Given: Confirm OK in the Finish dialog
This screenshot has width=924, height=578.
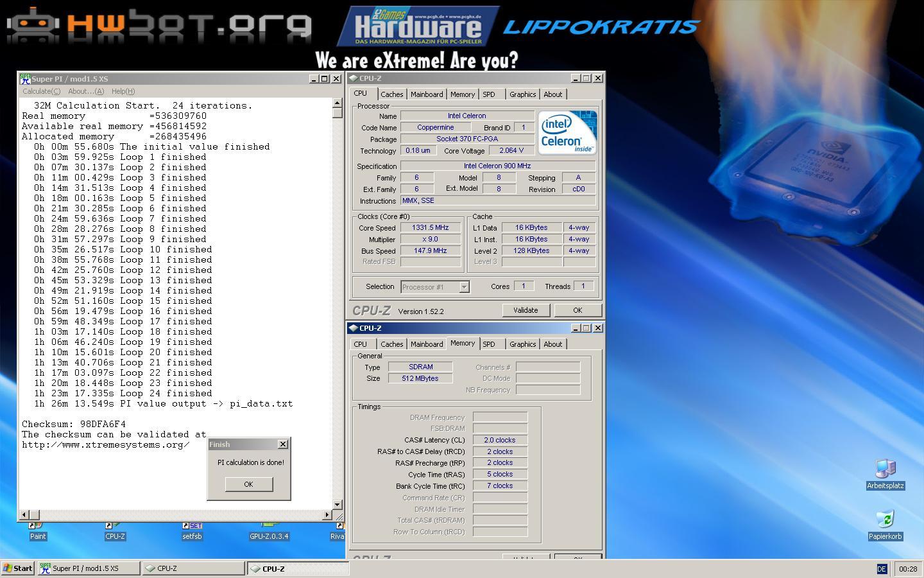Looking at the screenshot, I should [x=249, y=484].
